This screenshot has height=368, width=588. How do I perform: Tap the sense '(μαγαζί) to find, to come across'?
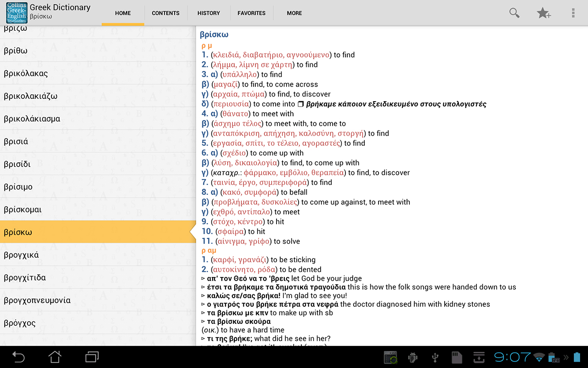(265, 84)
